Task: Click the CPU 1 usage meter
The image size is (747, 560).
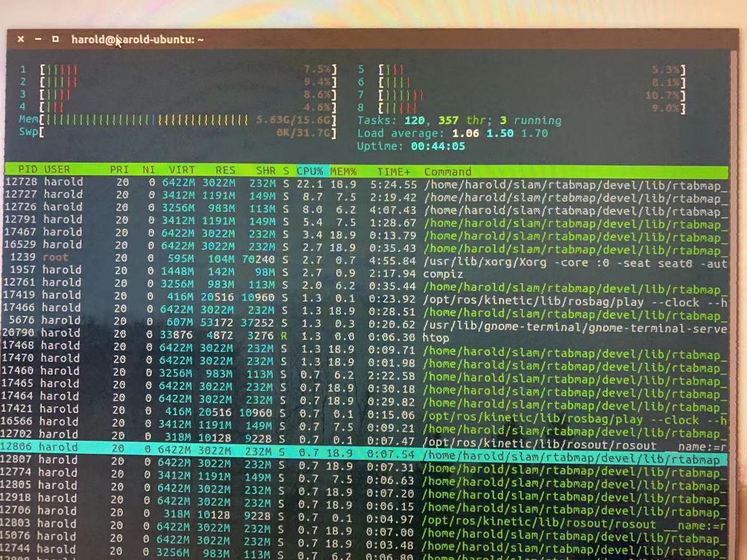Action: click(178, 69)
